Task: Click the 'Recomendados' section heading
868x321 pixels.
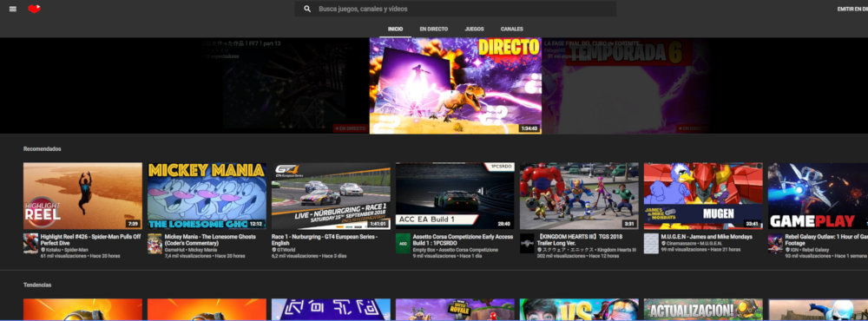Action: (x=42, y=149)
